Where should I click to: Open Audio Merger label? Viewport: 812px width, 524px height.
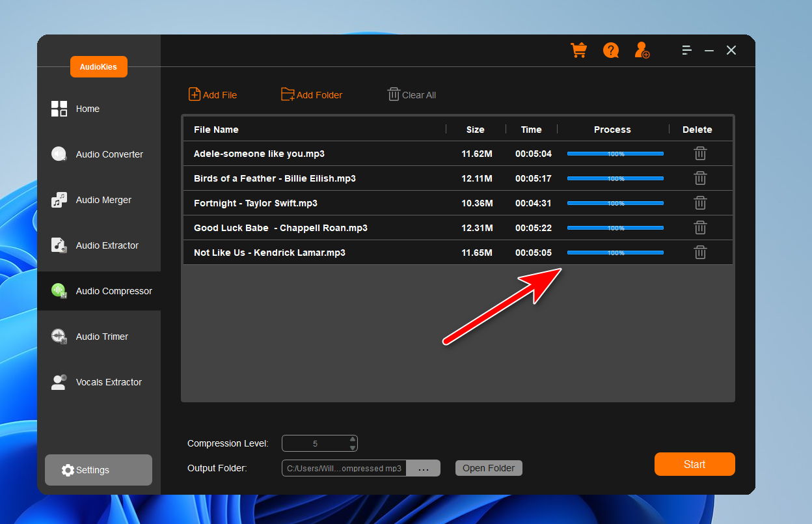pos(103,200)
